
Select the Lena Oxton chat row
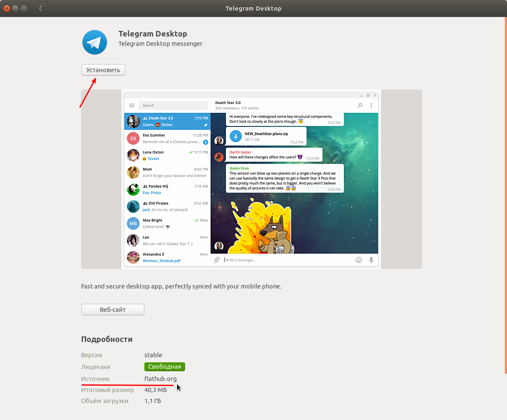coord(167,155)
